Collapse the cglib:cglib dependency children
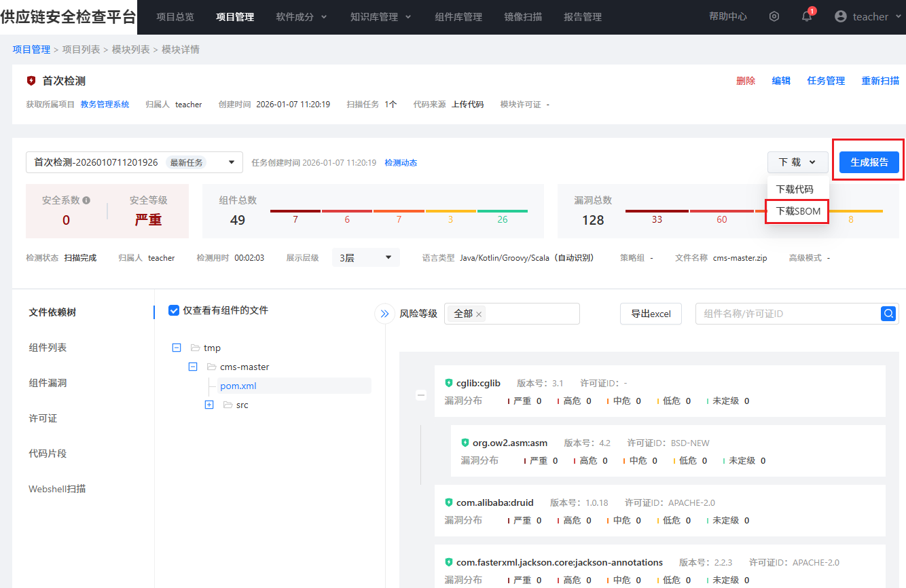 tap(421, 394)
